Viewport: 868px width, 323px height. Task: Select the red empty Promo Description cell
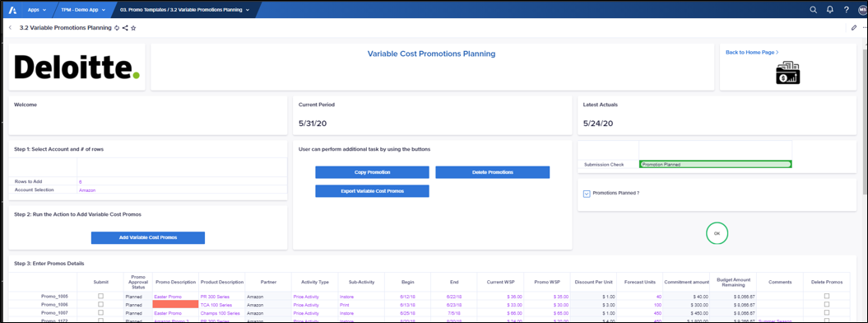pyautogui.click(x=175, y=305)
